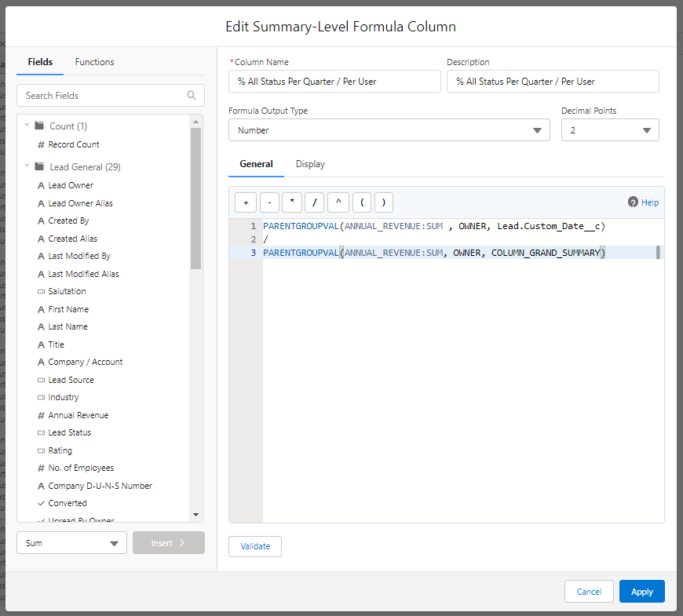Open the Display tab
The image size is (683, 616).
[x=310, y=164]
